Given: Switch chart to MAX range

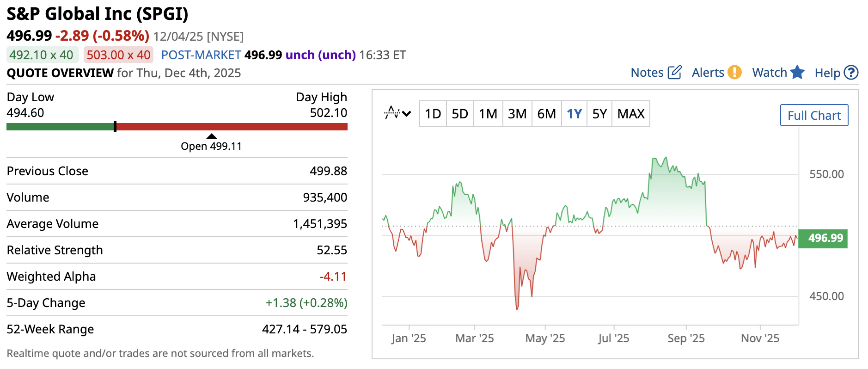Looking at the screenshot, I should 631,114.
